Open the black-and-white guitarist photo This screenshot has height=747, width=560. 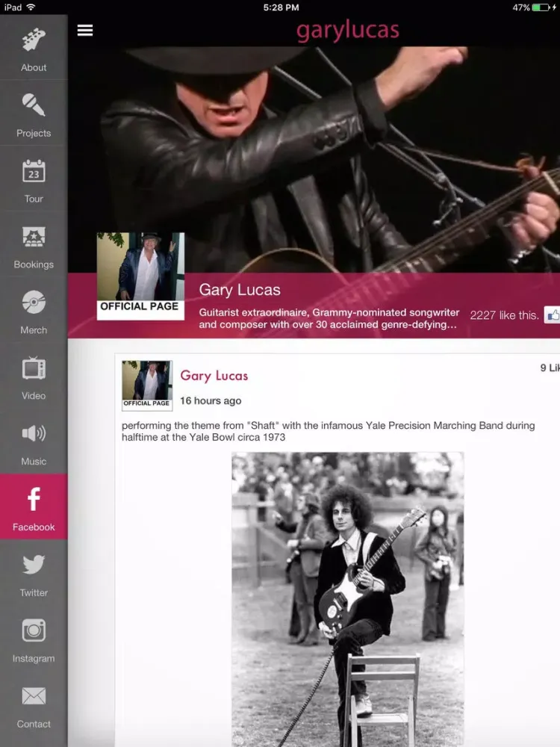(348, 599)
